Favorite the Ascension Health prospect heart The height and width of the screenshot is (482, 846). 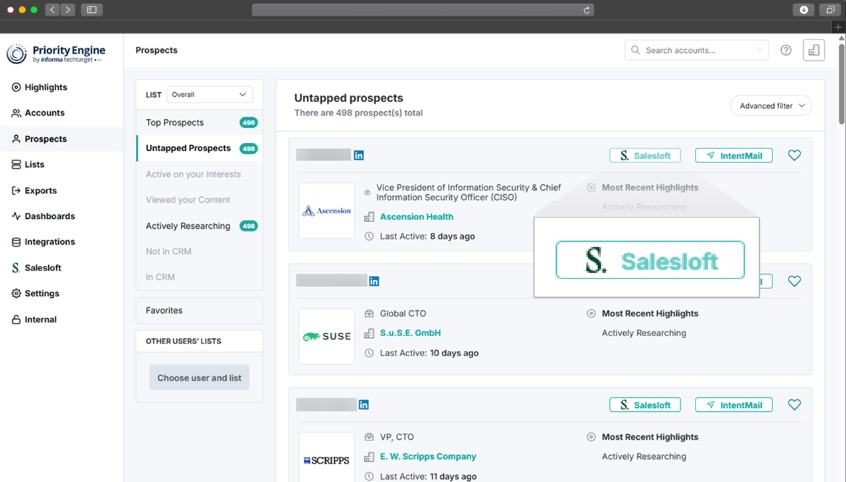pos(794,155)
